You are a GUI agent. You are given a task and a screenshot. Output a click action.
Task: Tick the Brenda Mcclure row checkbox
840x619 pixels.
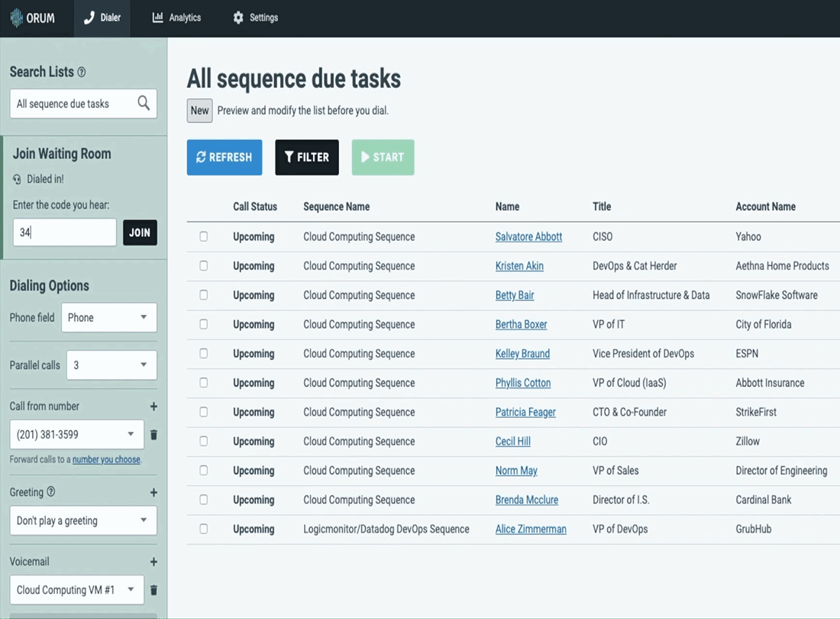coord(204,500)
